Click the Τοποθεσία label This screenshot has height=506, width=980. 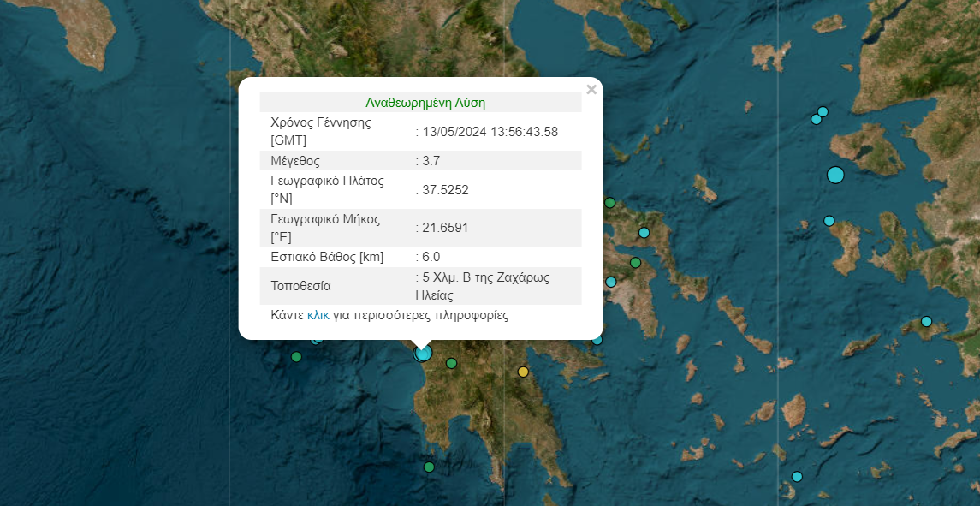[x=300, y=287]
